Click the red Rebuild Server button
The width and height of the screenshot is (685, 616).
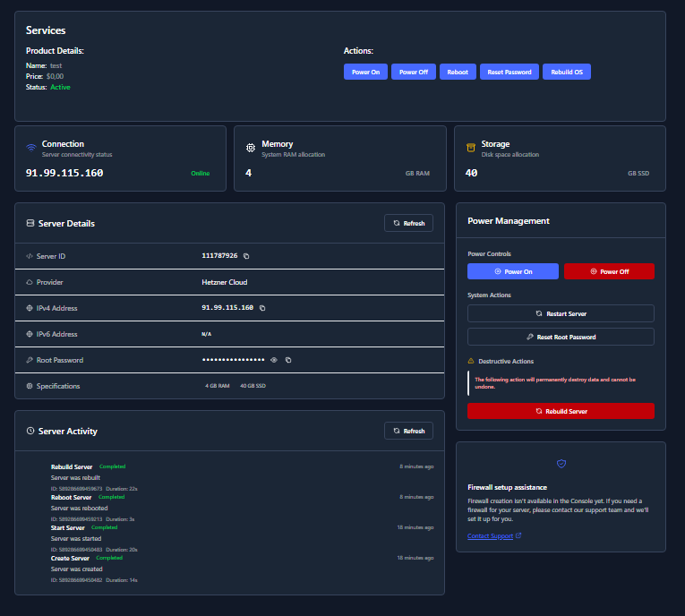(x=561, y=411)
